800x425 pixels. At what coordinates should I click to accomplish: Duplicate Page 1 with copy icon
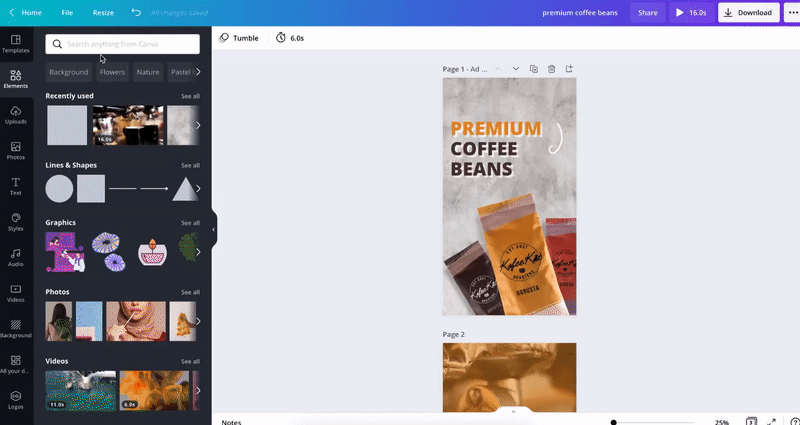(534, 69)
